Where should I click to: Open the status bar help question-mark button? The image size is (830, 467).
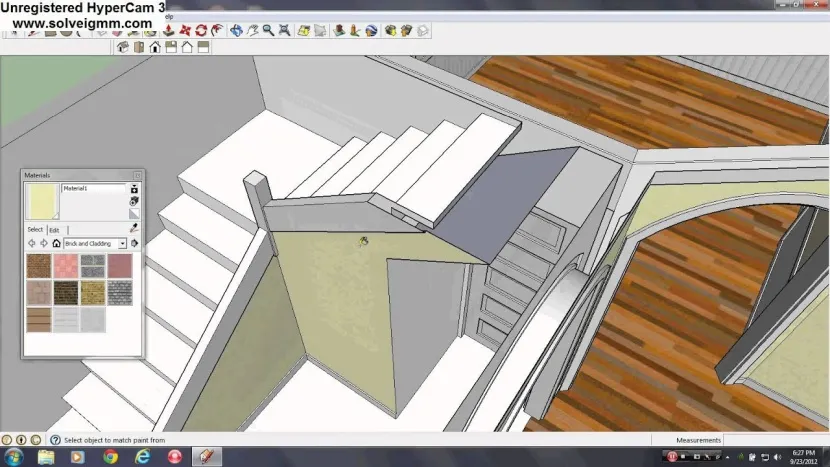35,440
